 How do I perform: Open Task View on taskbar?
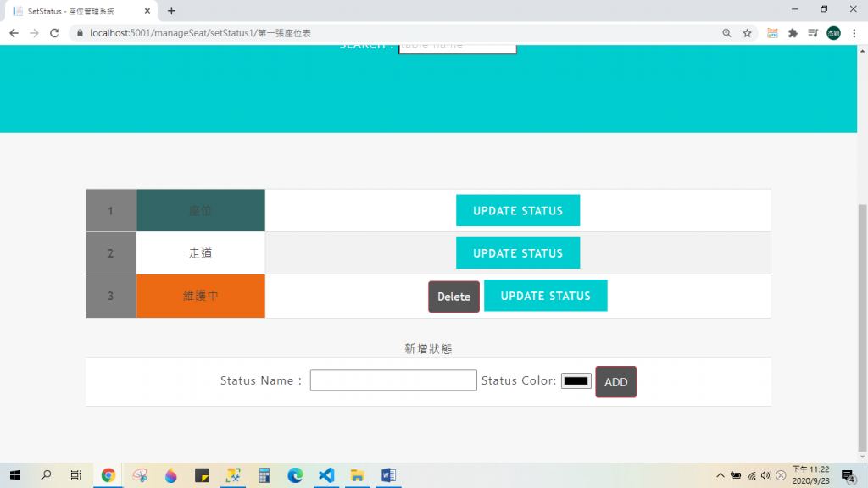click(75, 475)
